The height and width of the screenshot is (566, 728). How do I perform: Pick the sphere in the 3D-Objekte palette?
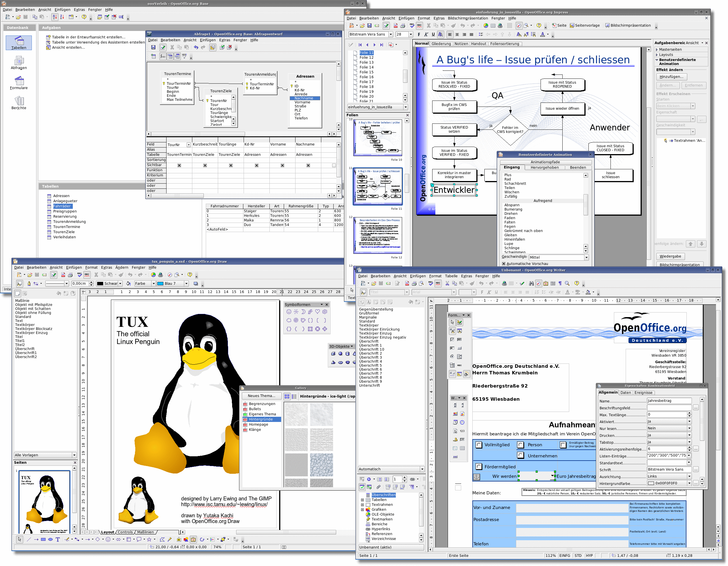340,353
